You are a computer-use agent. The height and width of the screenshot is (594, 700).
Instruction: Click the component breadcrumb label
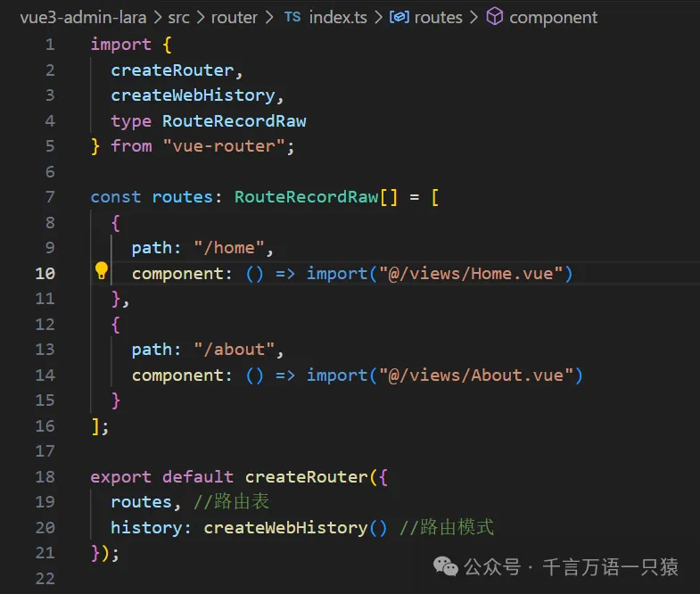(x=554, y=18)
